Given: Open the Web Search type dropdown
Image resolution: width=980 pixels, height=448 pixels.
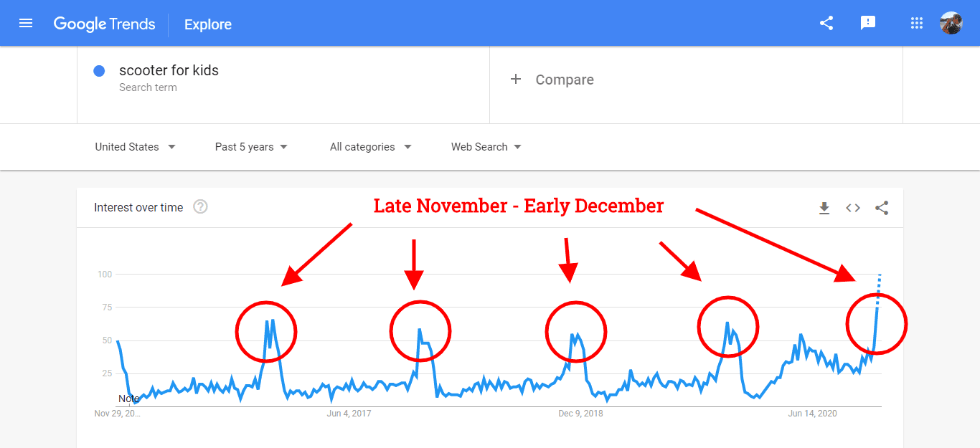Looking at the screenshot, I should click(486, 147).
